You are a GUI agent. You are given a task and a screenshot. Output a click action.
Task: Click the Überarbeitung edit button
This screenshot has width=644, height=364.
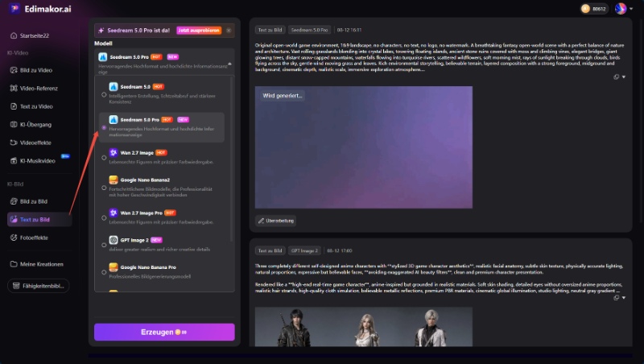coord(275,221)
